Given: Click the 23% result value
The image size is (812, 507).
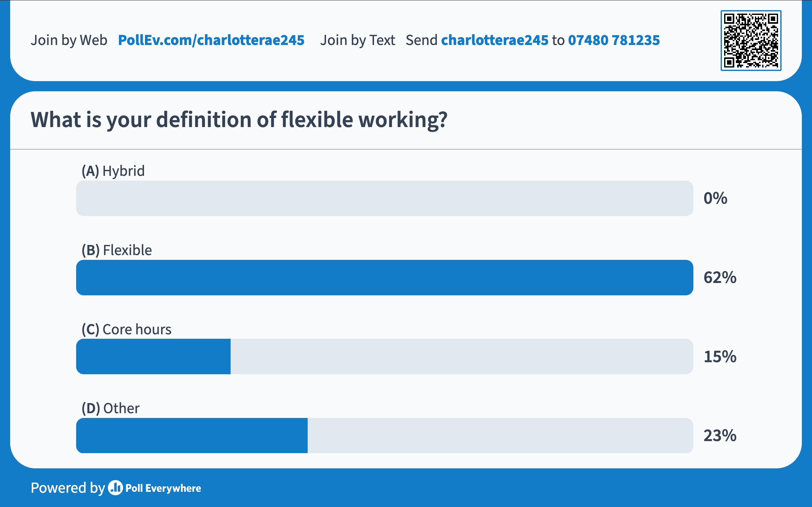Looking at the screenshot, I should tap(720, 436).
